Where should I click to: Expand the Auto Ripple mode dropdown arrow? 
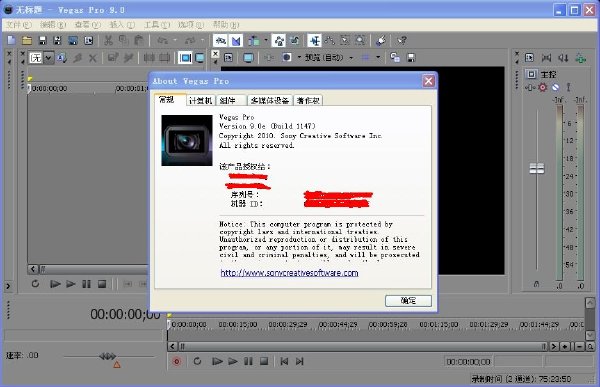pos(266,40)
